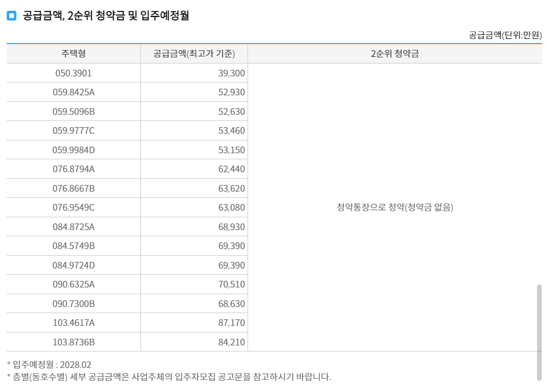Click the 공급금액(최고가 기준) column header
Screen dimensions: 555x392
(194, 53)
